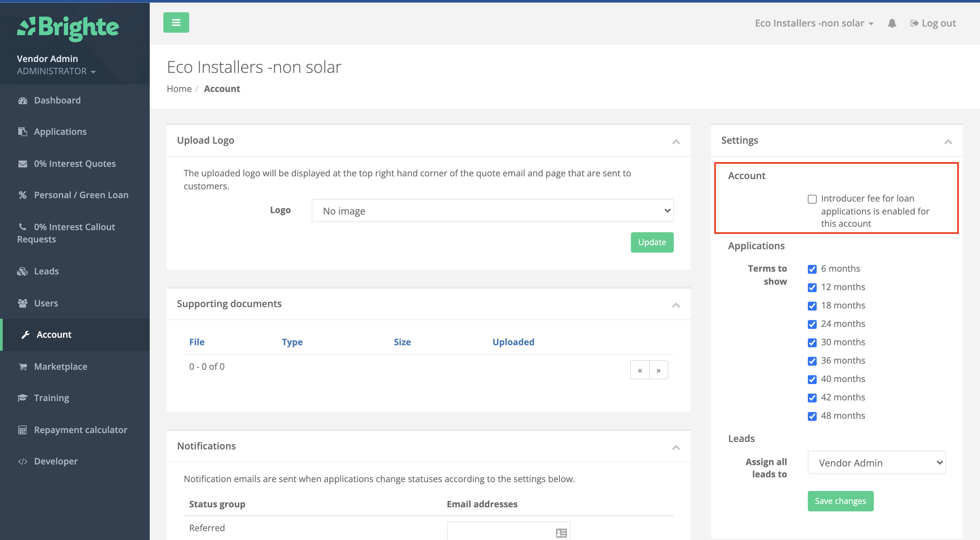
Task: Click the Training graduation cap icon
Action: [23, 398]
